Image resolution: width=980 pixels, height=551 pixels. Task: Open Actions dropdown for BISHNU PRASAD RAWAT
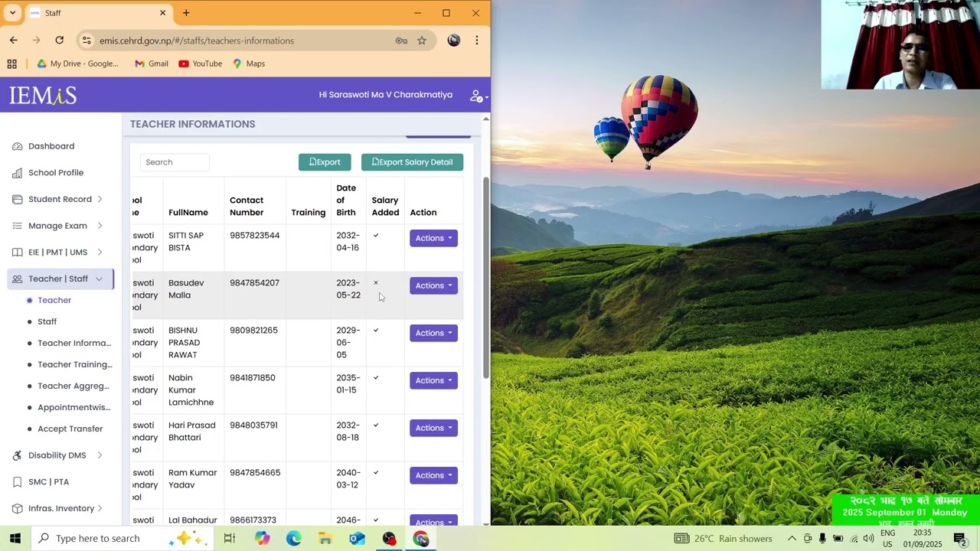433,333
